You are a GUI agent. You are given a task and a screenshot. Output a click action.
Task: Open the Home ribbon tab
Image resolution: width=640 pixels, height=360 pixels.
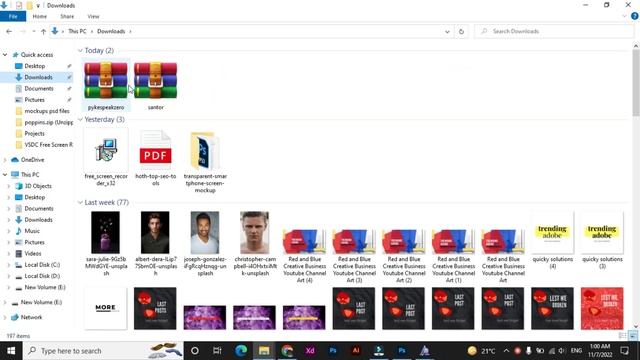point(40,16)
